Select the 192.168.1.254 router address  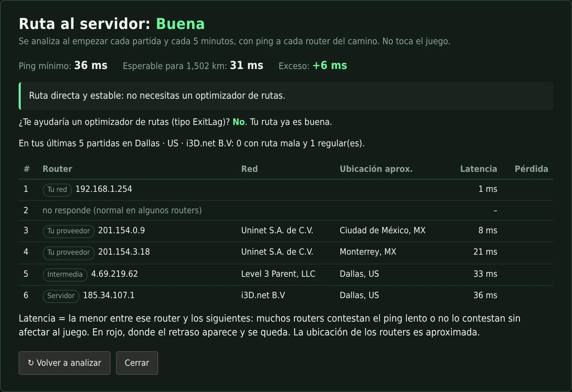(104, 189)
